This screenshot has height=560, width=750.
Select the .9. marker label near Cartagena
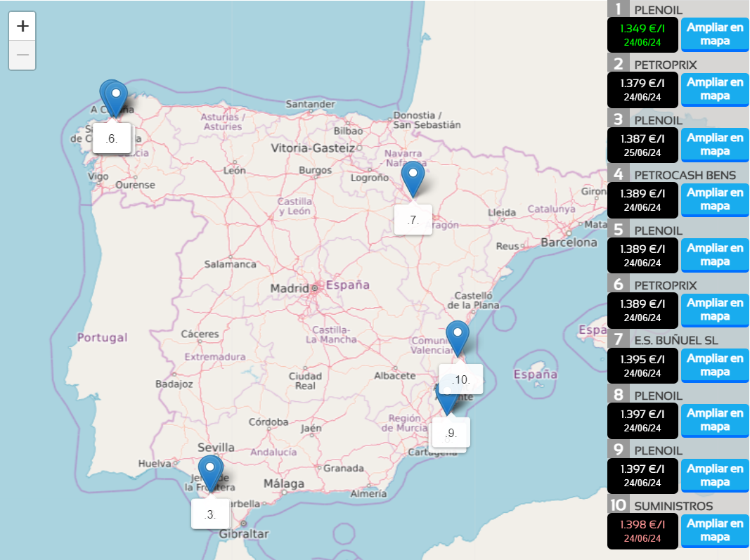[x=451, y=433]
